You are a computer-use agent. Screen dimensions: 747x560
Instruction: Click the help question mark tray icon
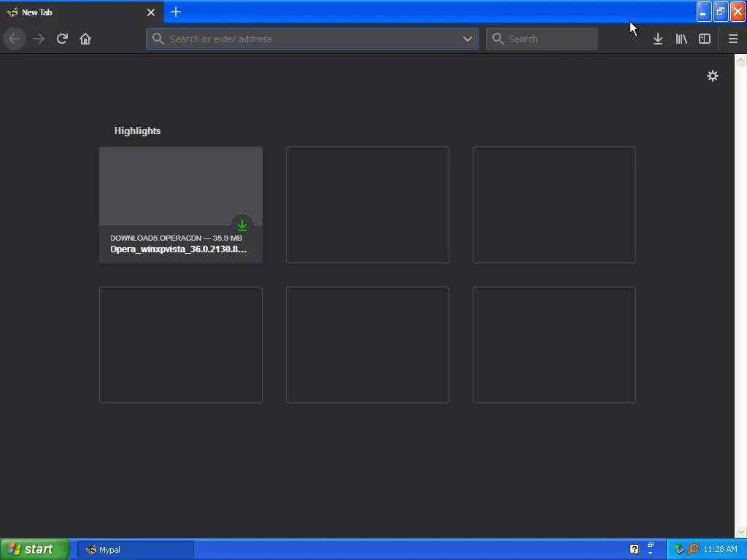pos(634,549)
